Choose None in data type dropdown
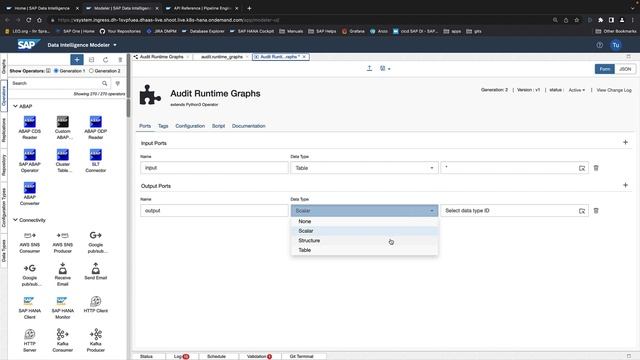640x360 pixels. (x=364, y=221)
